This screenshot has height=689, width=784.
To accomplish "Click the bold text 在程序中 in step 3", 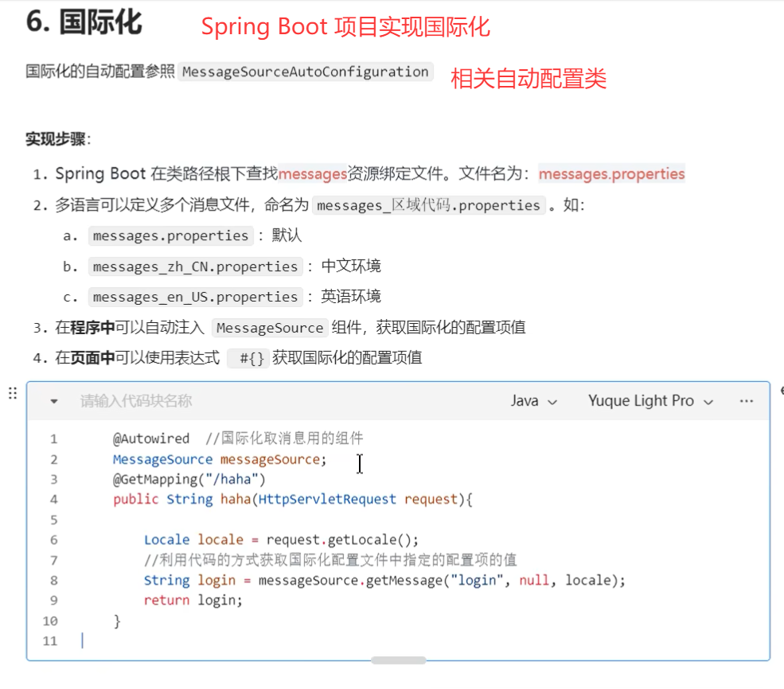I will point(85,328).
